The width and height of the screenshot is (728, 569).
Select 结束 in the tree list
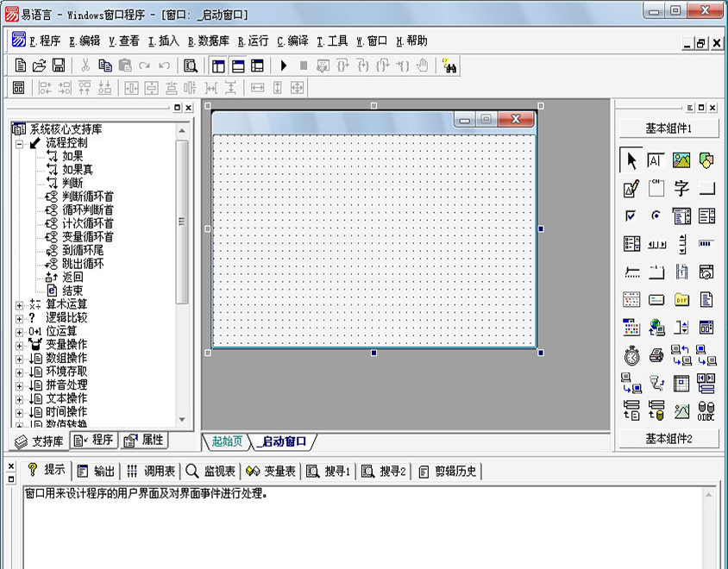72,291
